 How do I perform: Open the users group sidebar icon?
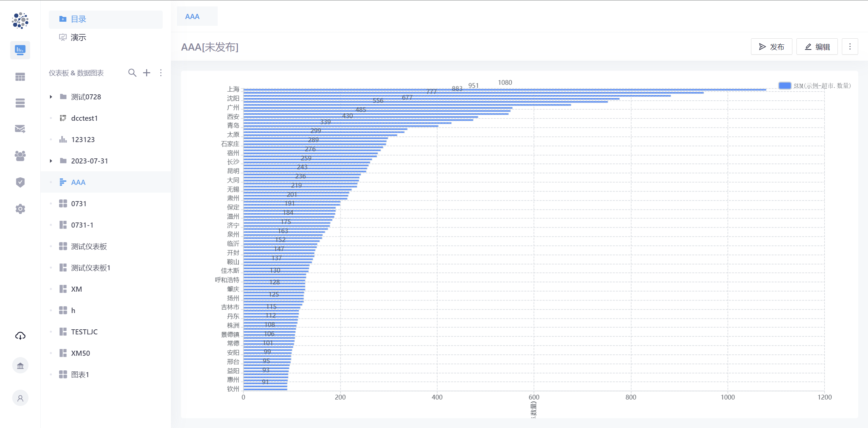tap(20, 156)
